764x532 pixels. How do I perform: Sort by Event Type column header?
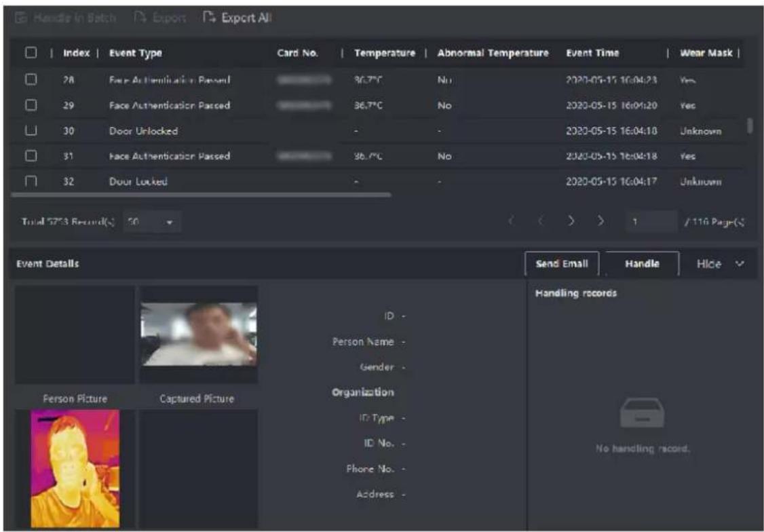pos(136,53)
